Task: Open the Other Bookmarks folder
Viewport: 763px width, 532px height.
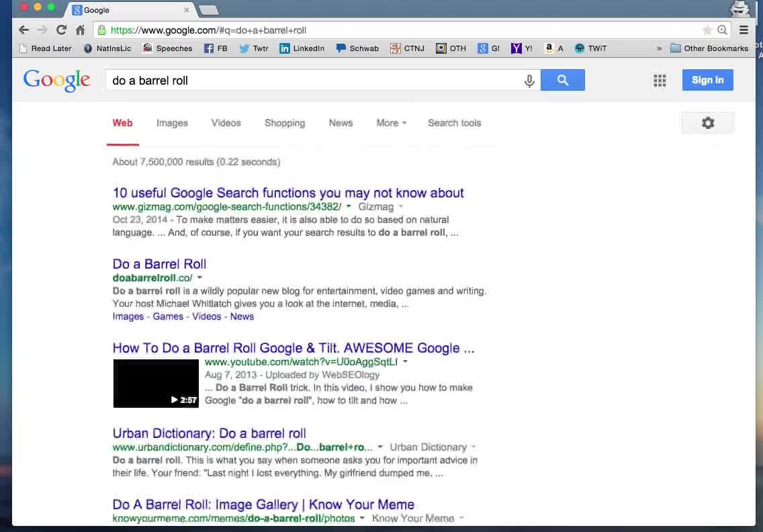Action: 709,48
